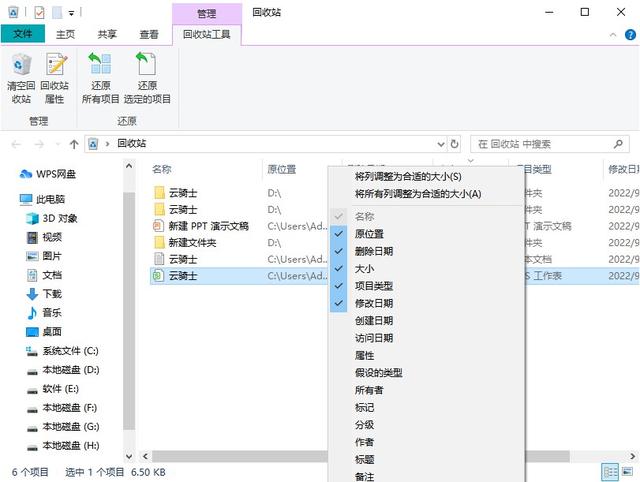The image size is (640, 482).
Task: Click horizontal scrollbar left arrow
Action: tap(145, 456)
